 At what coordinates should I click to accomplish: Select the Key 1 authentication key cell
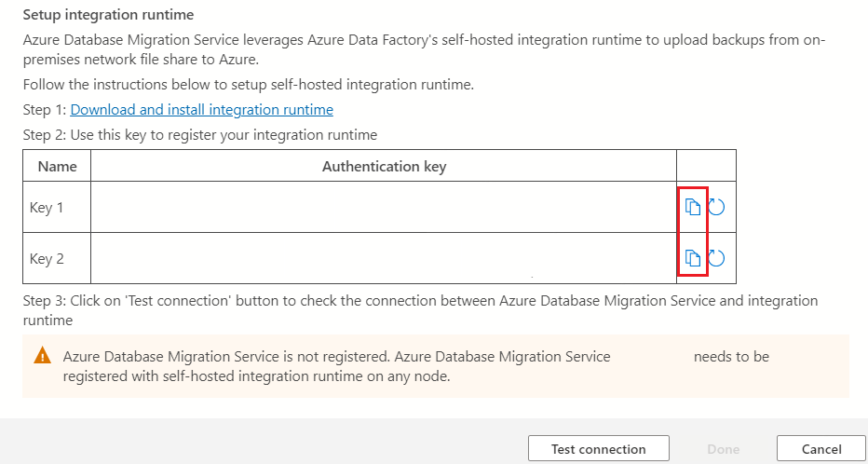click(x=383, y=207)
